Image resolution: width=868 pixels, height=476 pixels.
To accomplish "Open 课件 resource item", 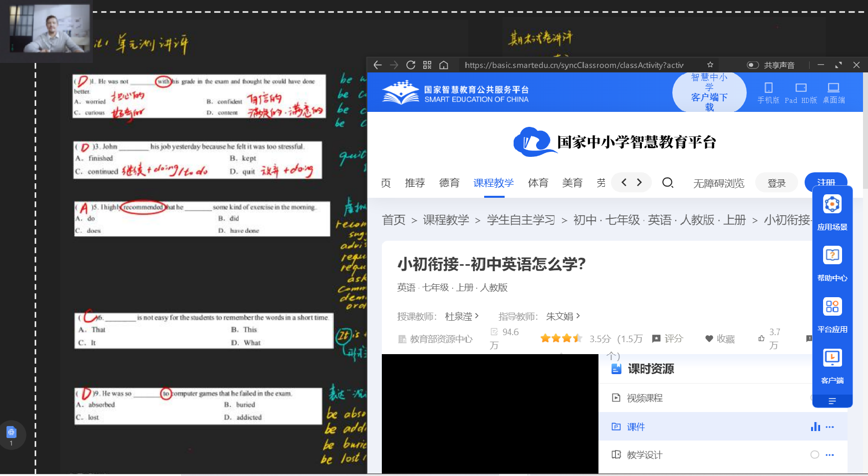I will [x=635, y=427].
